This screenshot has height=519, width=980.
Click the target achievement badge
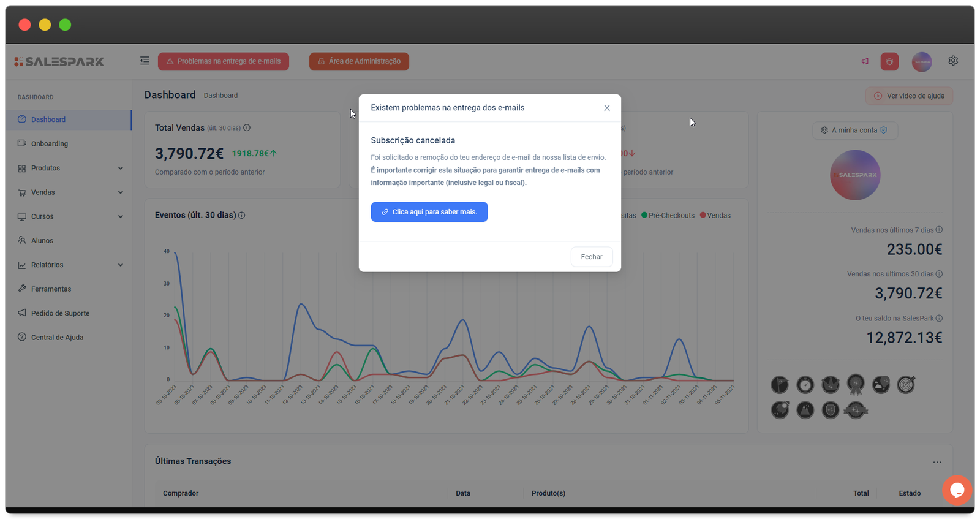[x=905, y=385]
